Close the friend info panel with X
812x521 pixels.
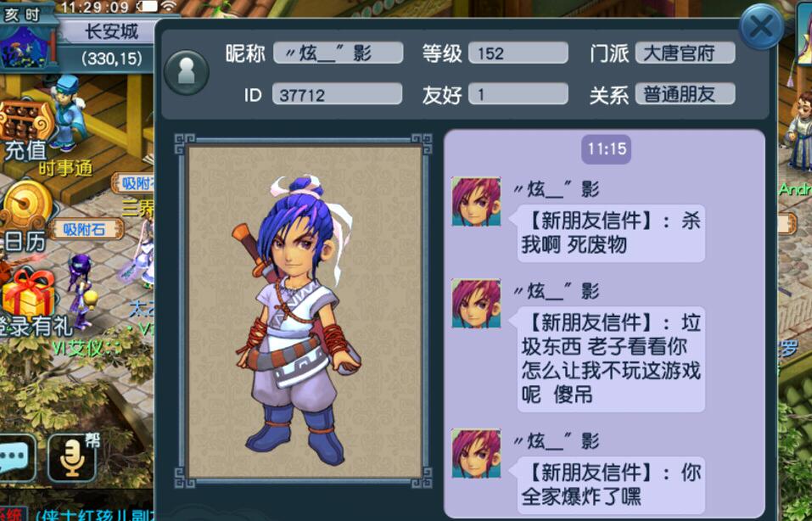point(761,27)
